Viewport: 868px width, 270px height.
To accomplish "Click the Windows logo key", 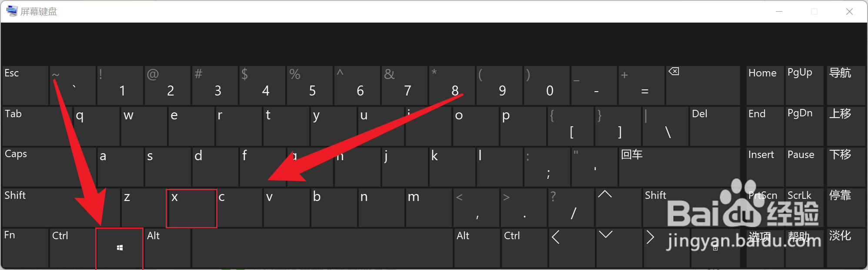I will (120, 248).
